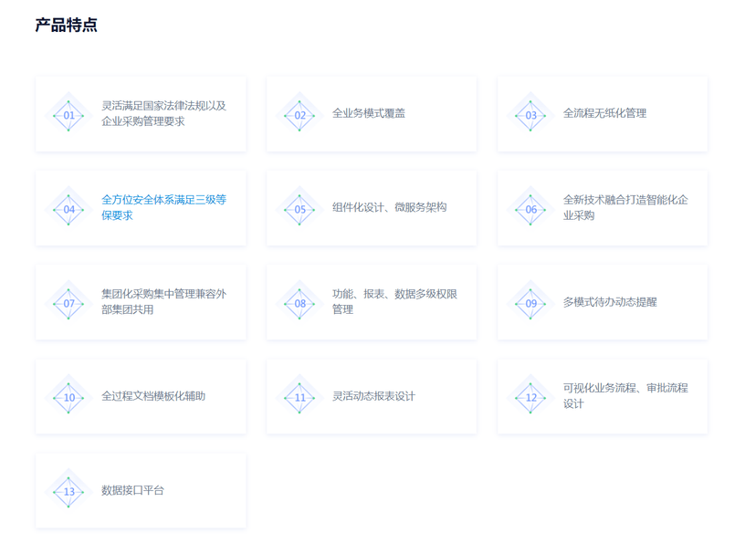Click the diamond icon numbered 06
The width and height of the screenshot is (756, 554).
pos(530,209)
